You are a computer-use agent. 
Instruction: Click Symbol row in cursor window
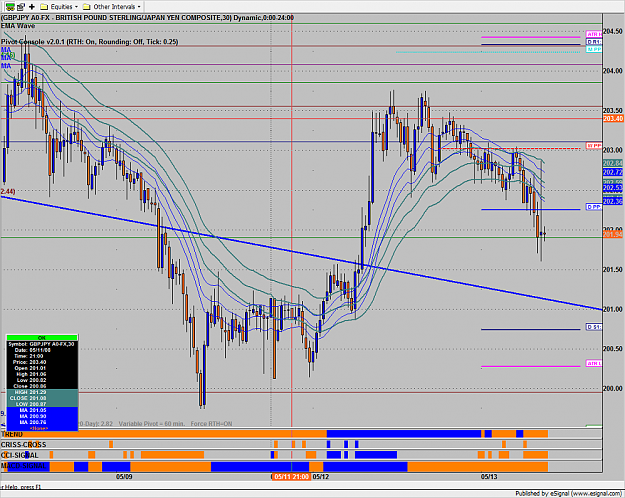(x=41, y=344)
